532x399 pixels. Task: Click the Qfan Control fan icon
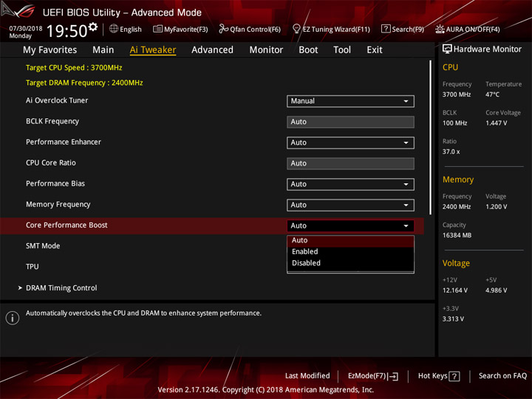pos(223,29)
